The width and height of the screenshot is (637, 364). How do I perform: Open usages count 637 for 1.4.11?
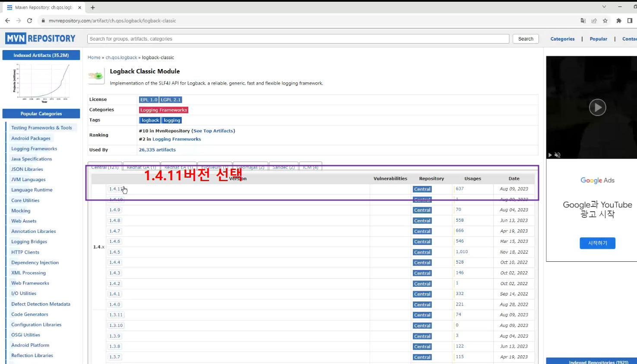coord(460,188)
